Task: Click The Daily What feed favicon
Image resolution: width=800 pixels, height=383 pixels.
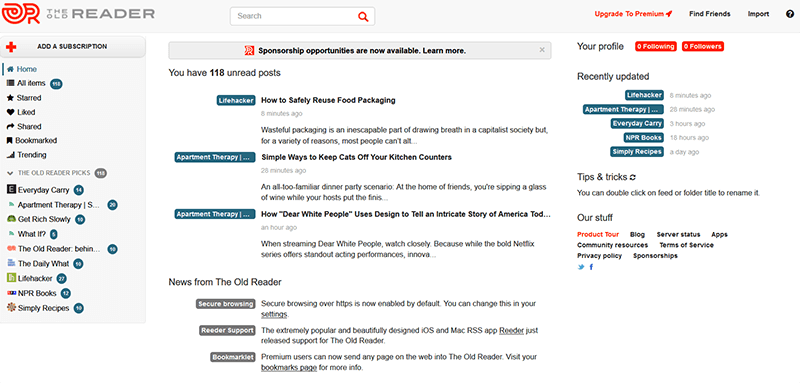Action: 11,263
